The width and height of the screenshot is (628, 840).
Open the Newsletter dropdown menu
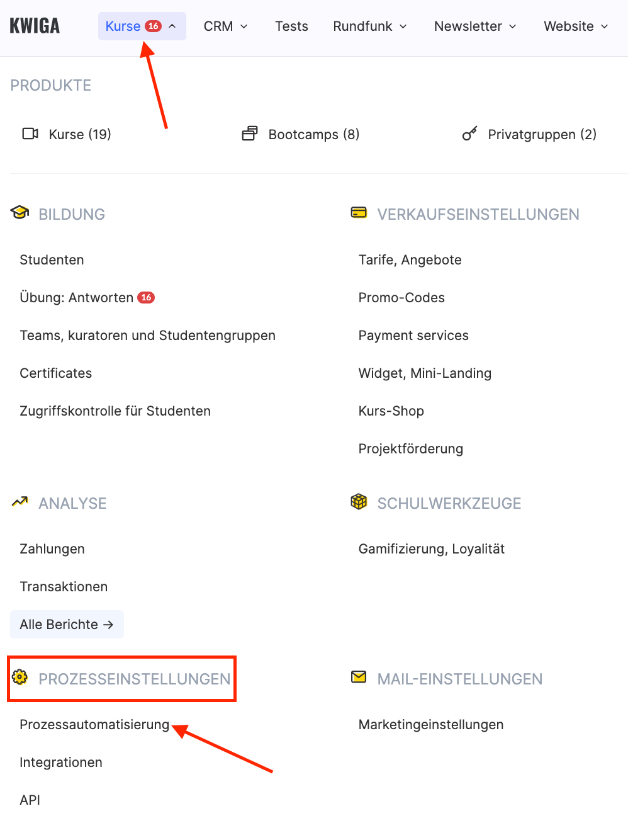tap(475, 26)
